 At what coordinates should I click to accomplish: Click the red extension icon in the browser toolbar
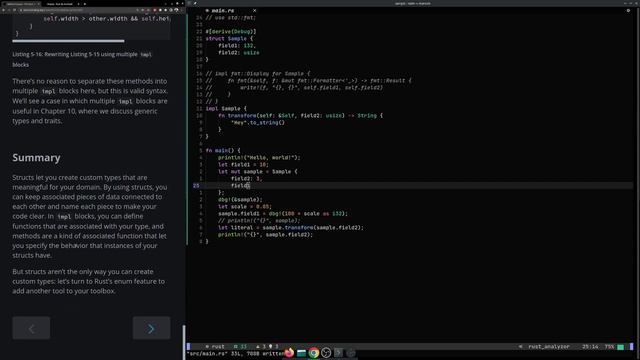pyautogui.click(x=155, y=10)
